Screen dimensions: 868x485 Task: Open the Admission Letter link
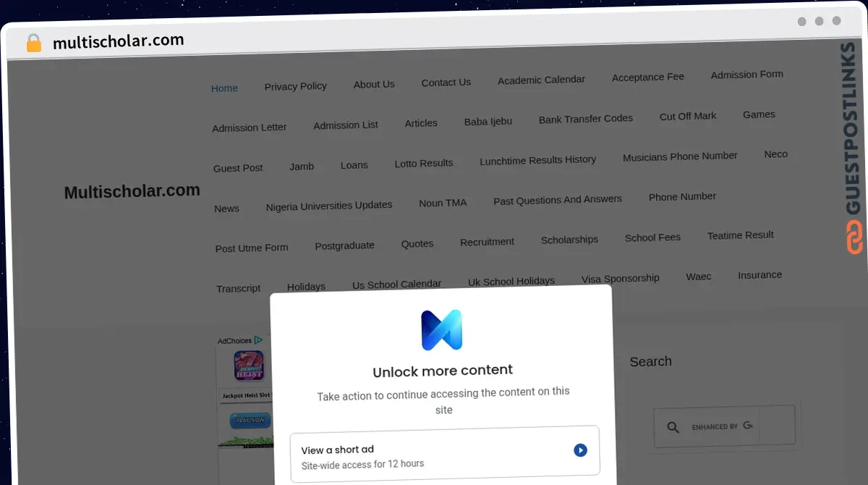click(249, 127)
